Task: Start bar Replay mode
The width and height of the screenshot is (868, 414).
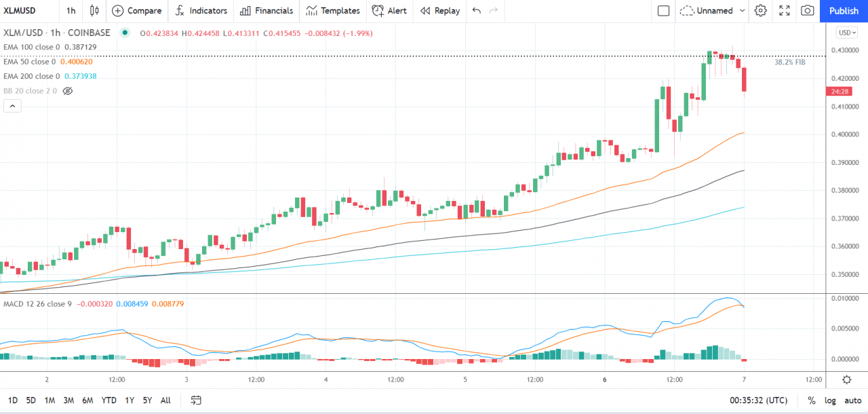Action: point(439,11)
